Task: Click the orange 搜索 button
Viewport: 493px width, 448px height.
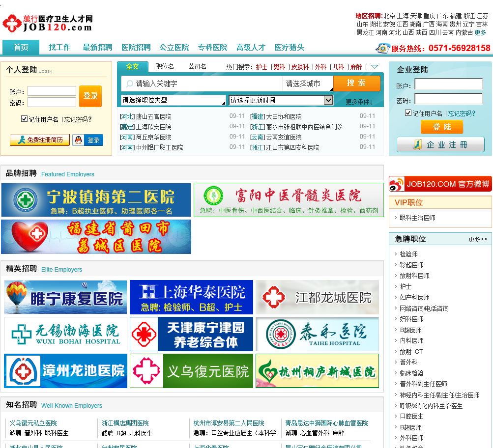Action: [356, 83]
